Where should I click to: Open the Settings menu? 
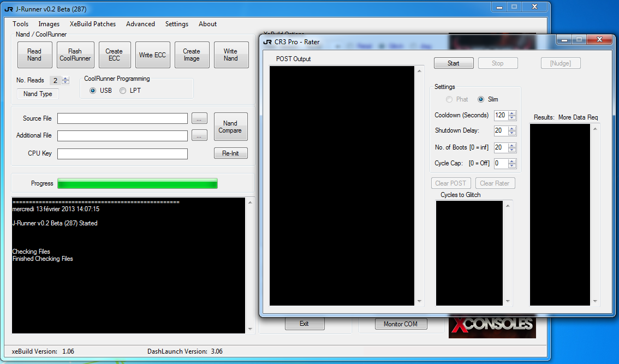click(177, 24)
